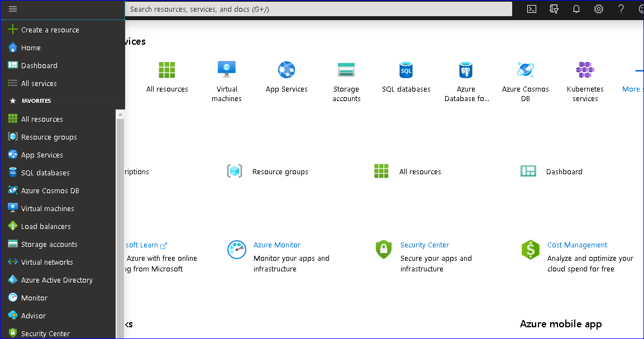Screen dimensions: 644x339
Task: Select All resources in the favorites list
Action: (x=42, y=119)
